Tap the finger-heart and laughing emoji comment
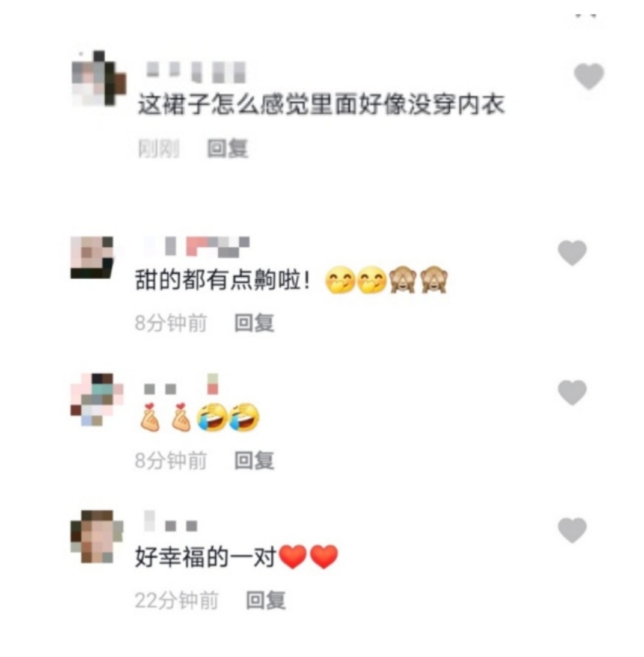The width and height of the screenshot is (644, 657). tap(201, 417)
